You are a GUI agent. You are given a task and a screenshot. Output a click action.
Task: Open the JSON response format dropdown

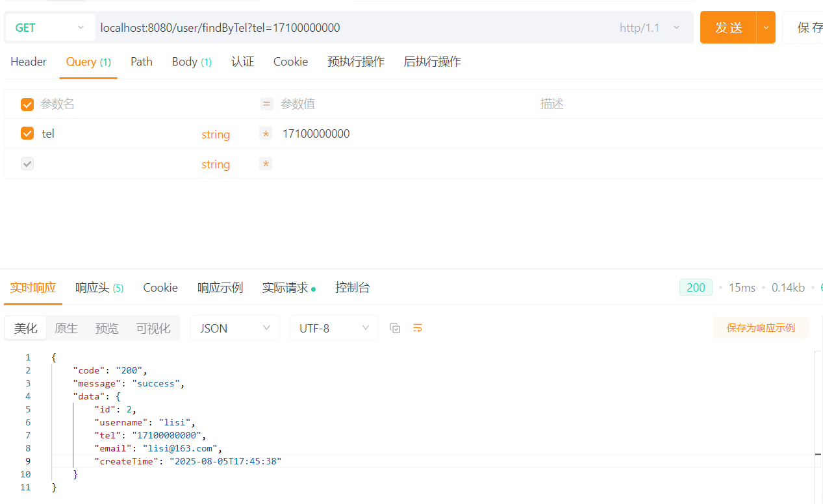pos(235,328)
